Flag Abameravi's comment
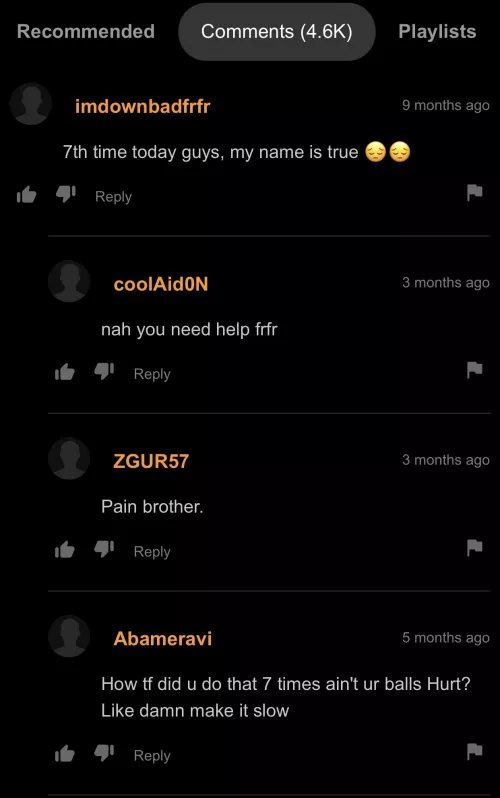 (x=475, y=752)
